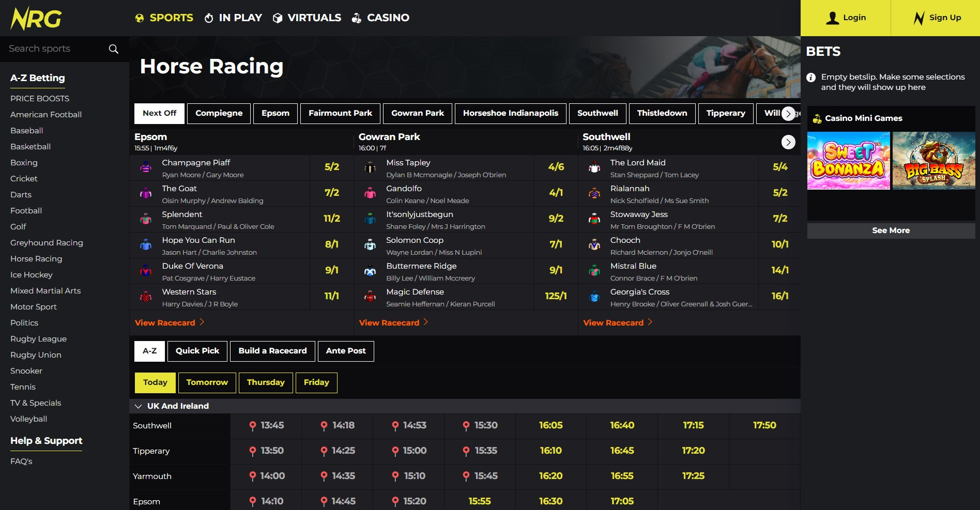Image resolution: width=980 pixels, height=510 pixels.
Task: Click the NRG logo
Action: [x=34, y=18]
